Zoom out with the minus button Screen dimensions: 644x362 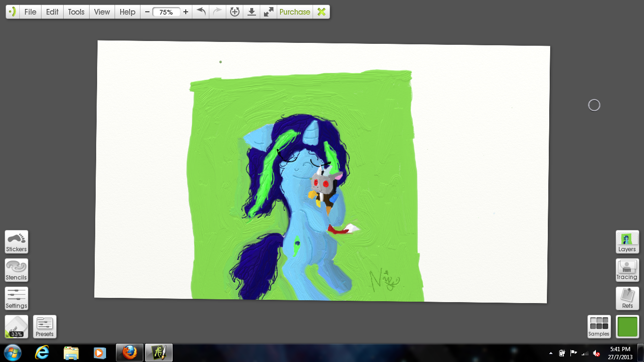click(x=147, y=12)
